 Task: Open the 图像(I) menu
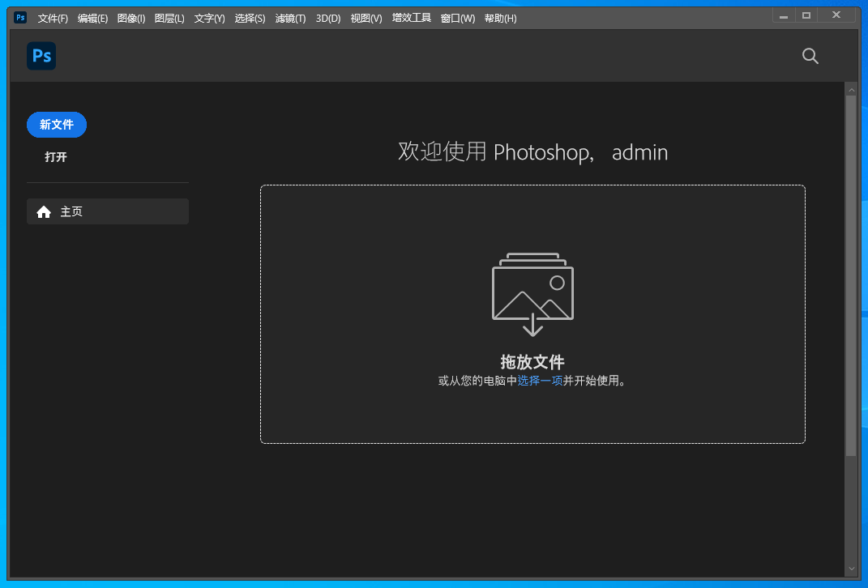[x=131, y=18]
